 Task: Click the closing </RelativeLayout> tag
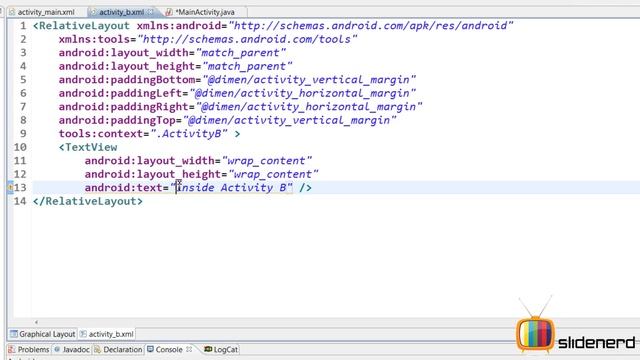click(x=88, y=201)
